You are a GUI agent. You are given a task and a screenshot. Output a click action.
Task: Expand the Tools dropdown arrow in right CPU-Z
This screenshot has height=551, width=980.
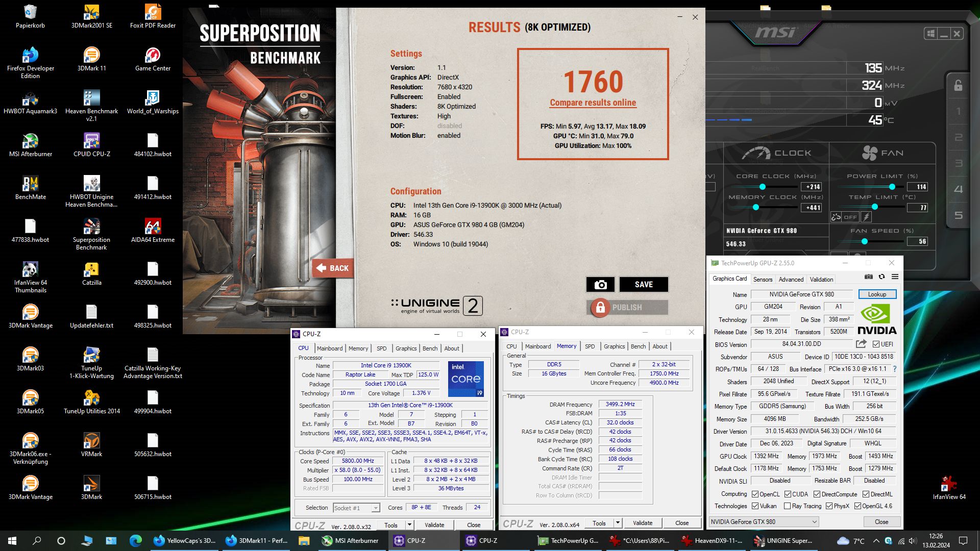click(617, 523)
